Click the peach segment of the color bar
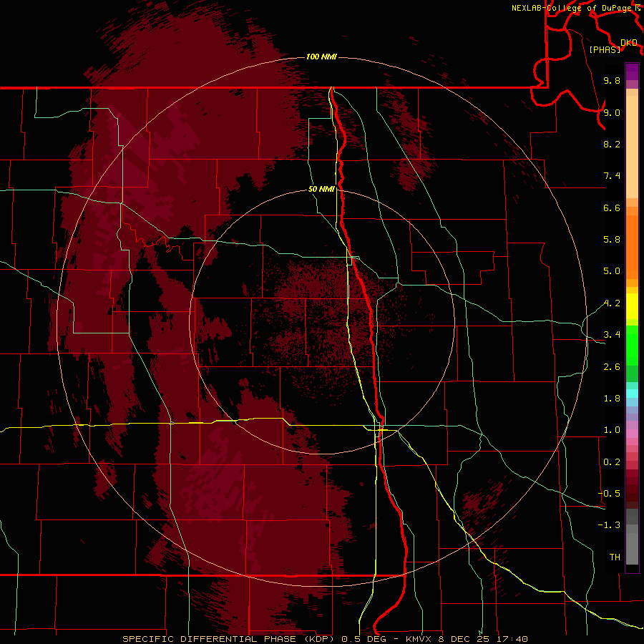This screenshot has width=644, height=644. (x=632, y=147)
